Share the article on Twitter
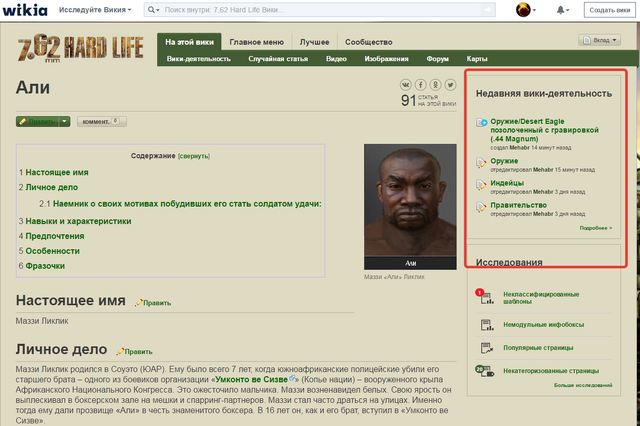 pyautogui.click(x=450, y=85)
